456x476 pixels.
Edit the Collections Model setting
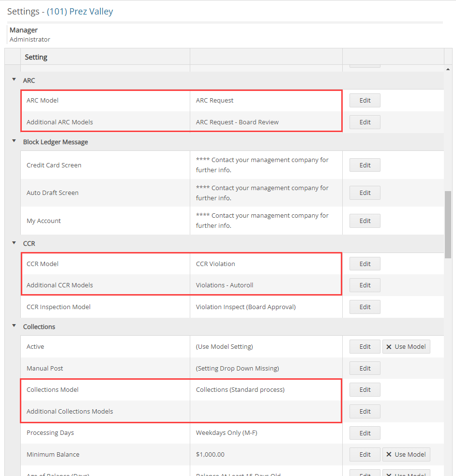pos(365,389)
